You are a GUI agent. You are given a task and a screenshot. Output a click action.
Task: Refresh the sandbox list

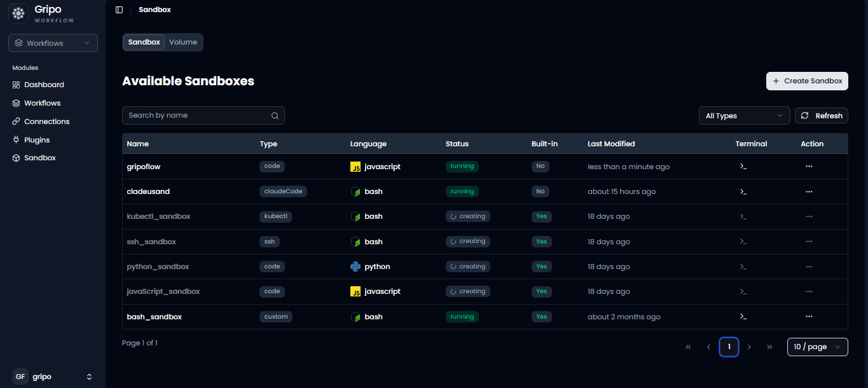click(x=822, y=116)
